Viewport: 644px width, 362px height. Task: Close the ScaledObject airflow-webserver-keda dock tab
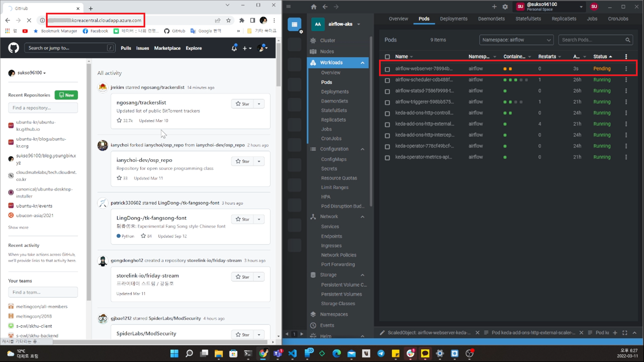pos(477,333)
